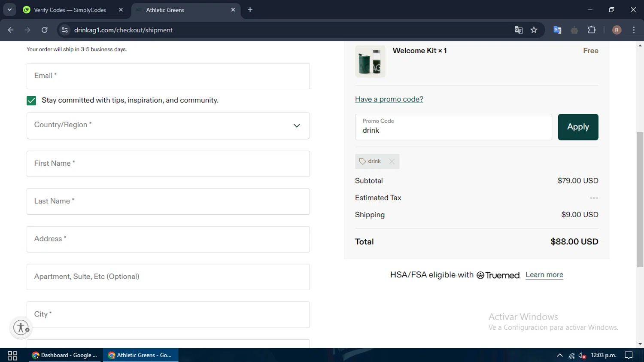
Task: Open Chrome's three-dot menu
Action: (634, 30)
